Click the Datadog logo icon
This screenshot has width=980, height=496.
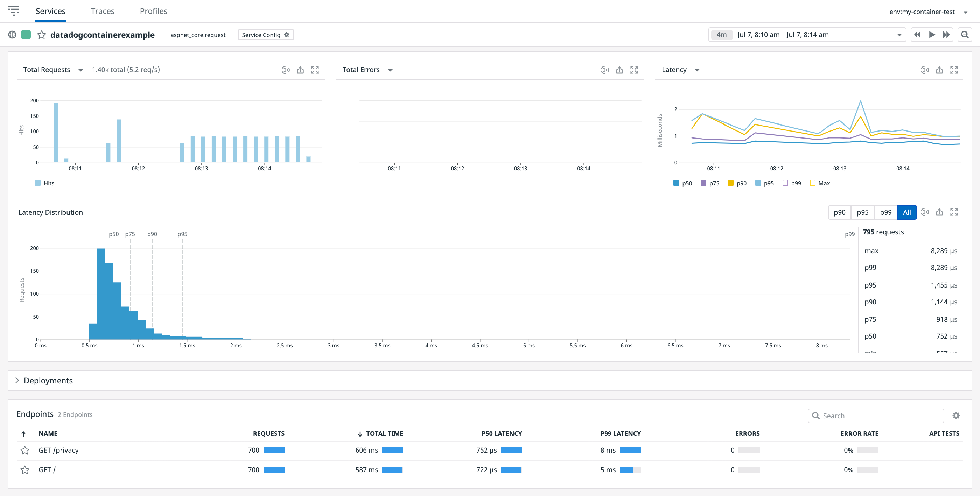pyautogui.click(x=14, y=11)
